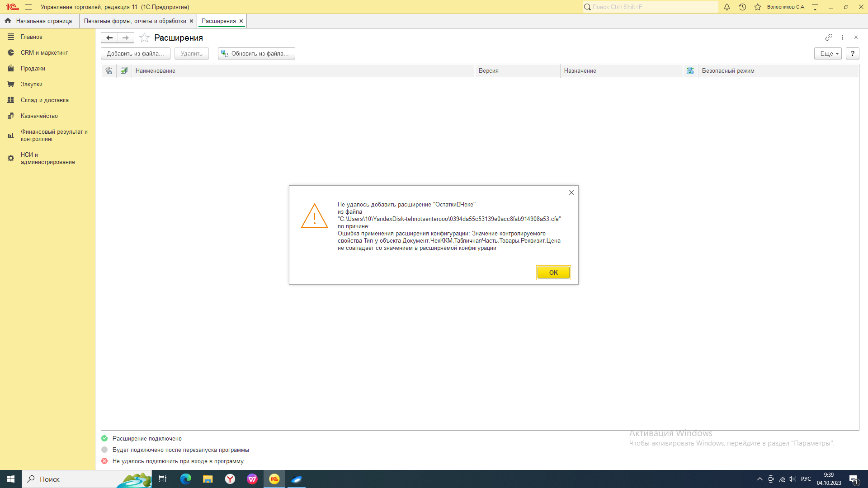Click gray status icon Будет подключено после перезапуска
This screenshot has width=868, height=488.
[104, 450]
